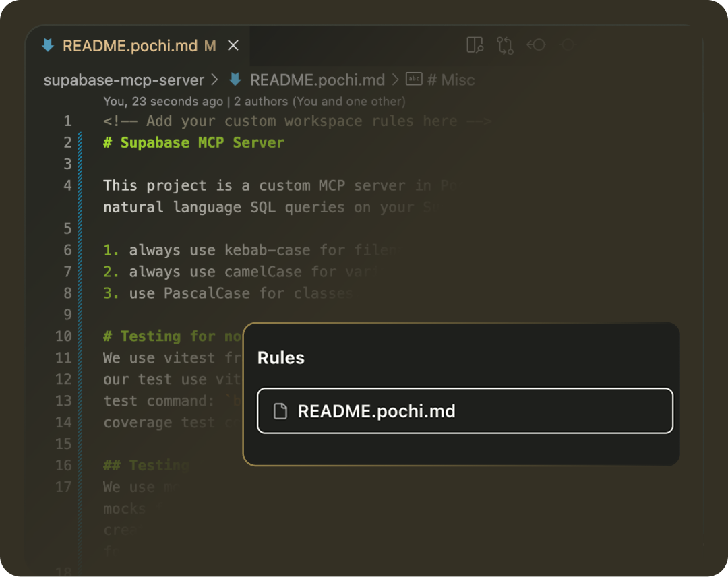Click the '# Testing for' heading on line 10
728x581 pixels.
click(x=173, y=336)
